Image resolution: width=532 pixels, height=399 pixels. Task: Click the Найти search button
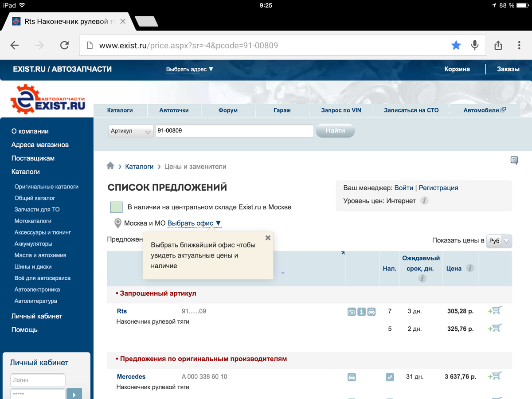point(335,131)
